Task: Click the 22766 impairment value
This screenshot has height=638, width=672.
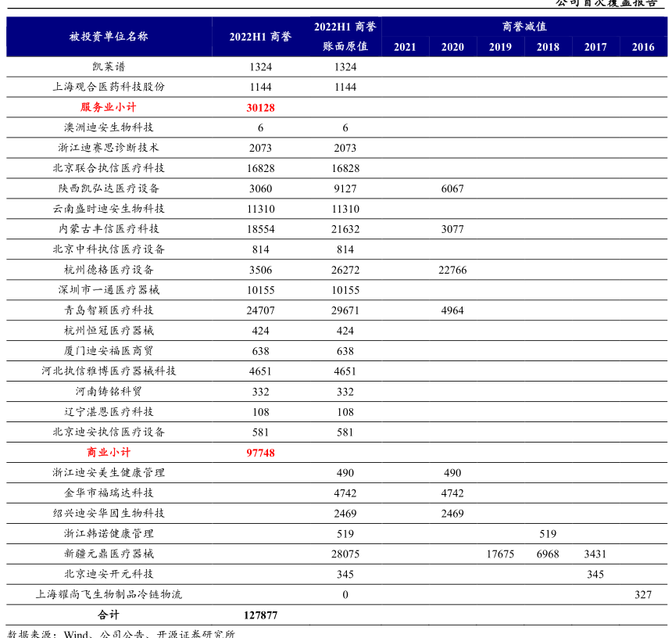Action: [x=452, y=270]
